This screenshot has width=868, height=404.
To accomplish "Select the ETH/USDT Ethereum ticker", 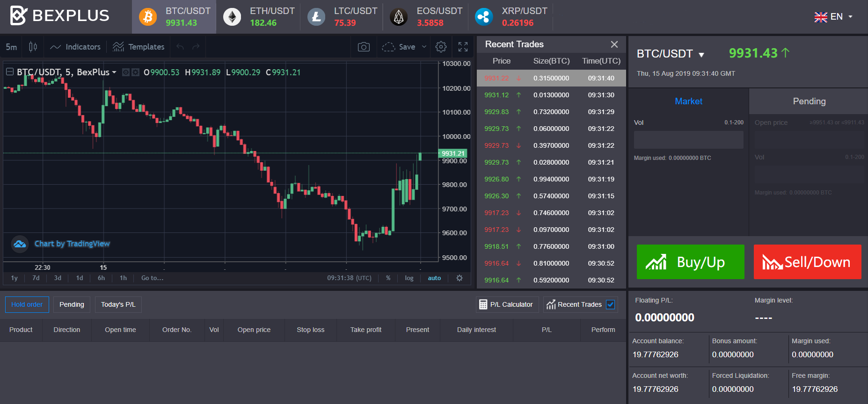I will [258, 17].
